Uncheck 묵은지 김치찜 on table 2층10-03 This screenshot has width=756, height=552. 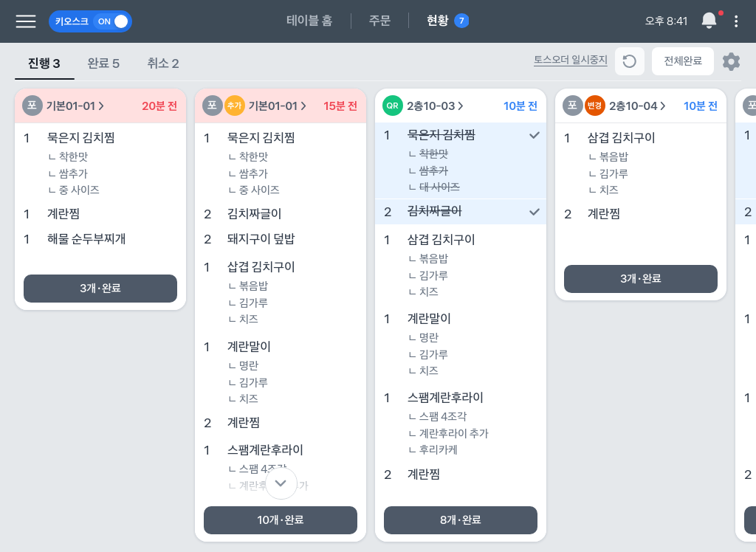coord(535,135)
